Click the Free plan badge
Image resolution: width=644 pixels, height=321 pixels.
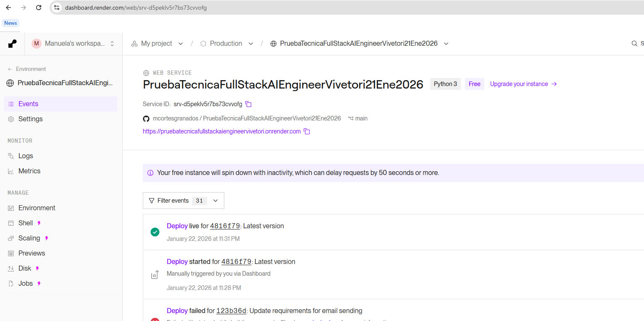[475, 84]
